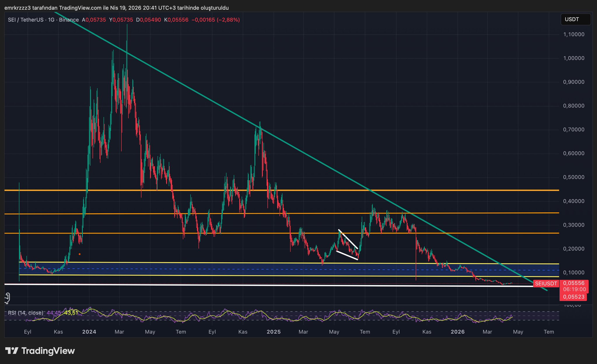Click the partial TradingView watermark icon on the chart edge

coord(8,298)
